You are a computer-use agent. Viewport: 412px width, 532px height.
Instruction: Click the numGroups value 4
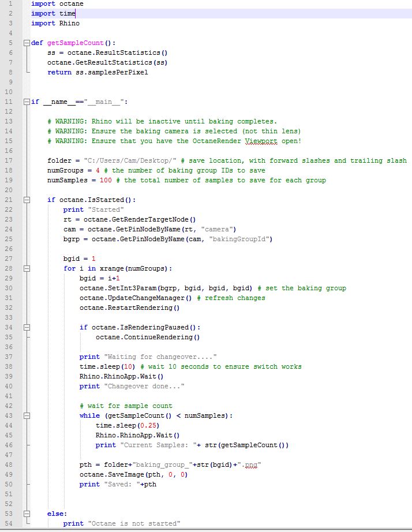point(98,171)
